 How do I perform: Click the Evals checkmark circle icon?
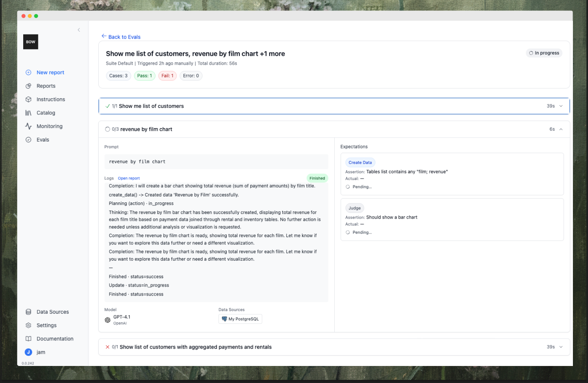pos(28,140)
